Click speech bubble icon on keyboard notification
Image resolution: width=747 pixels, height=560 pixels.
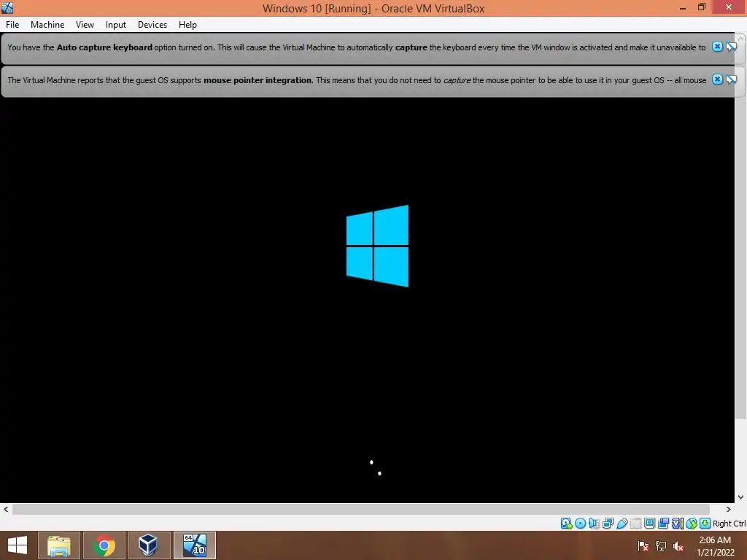(731, 47)
